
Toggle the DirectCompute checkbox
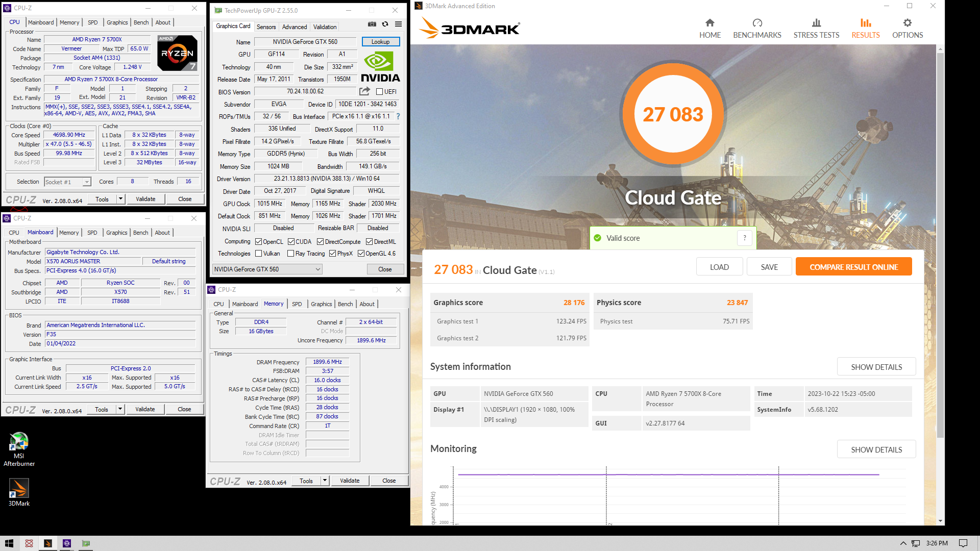(320, 242)
